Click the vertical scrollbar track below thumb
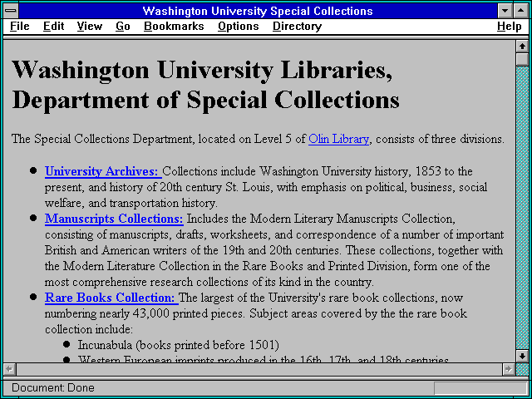The image size is (532, 399). pos(522,208)
